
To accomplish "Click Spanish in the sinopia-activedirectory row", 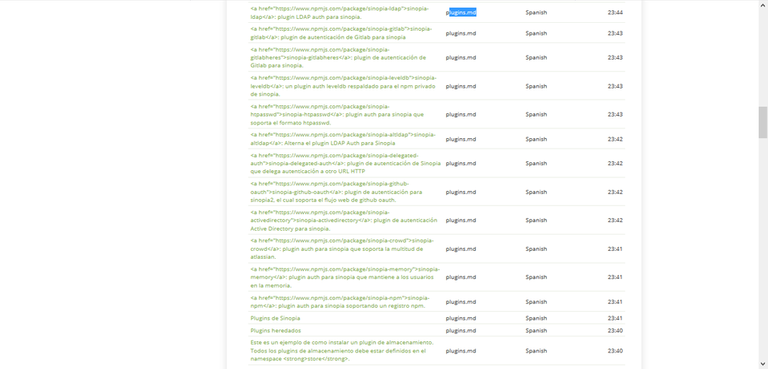I will coord(536,220).
